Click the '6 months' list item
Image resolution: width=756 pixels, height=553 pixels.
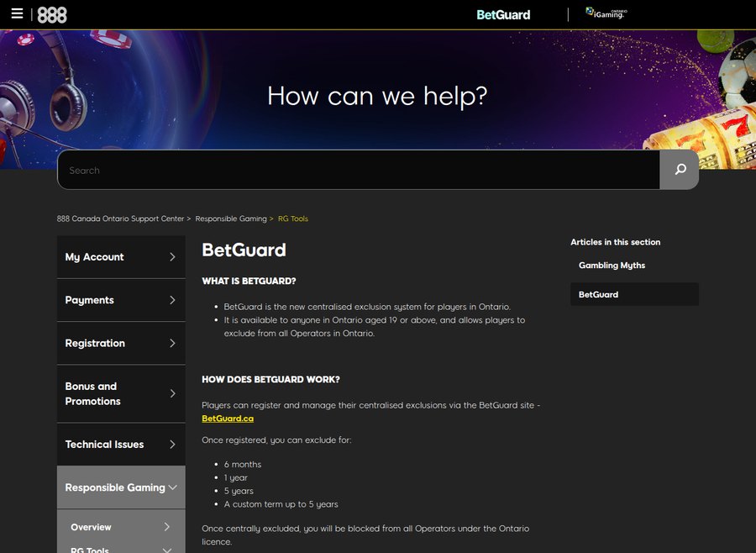[x=243, y=464]
